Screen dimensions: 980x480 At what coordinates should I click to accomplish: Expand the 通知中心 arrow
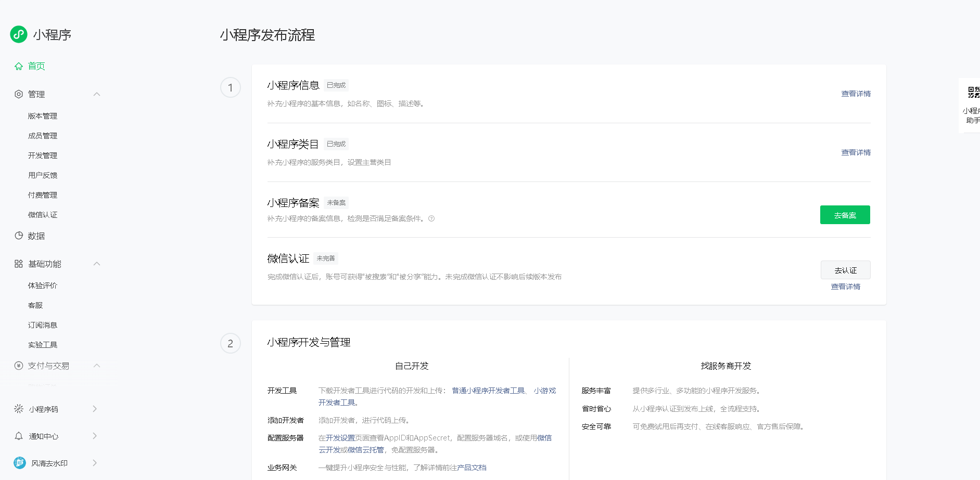95,436
